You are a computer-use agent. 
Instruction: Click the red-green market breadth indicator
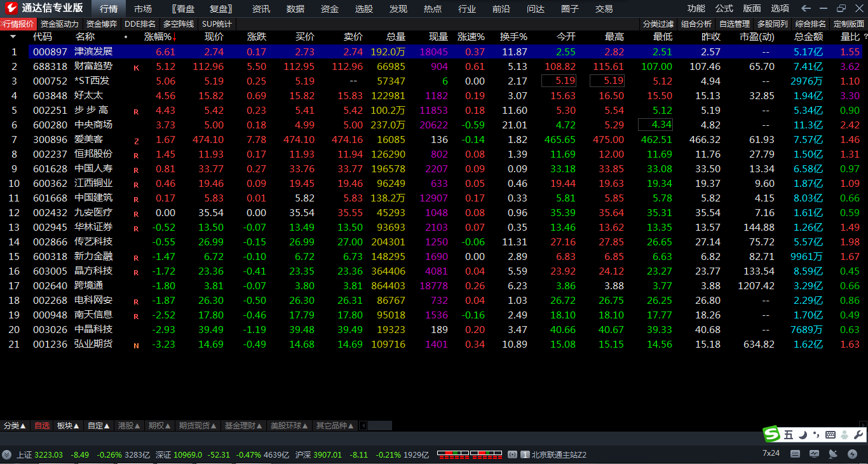tap(469, 454)
